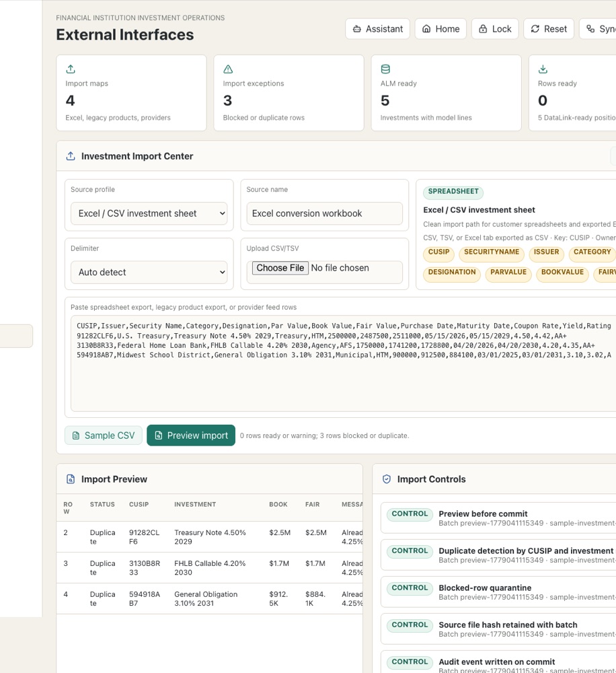Click the INVESTMENT column header
616x673 pixels.
tap(195, 504)
